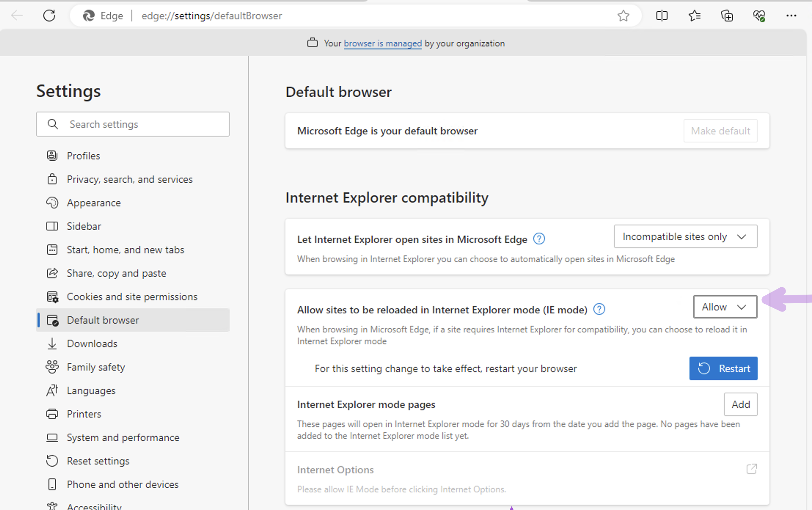Viewport: 812px width, 510px height.
Task: Follow the browser is managed link
Action: click(x=383, y=43)
